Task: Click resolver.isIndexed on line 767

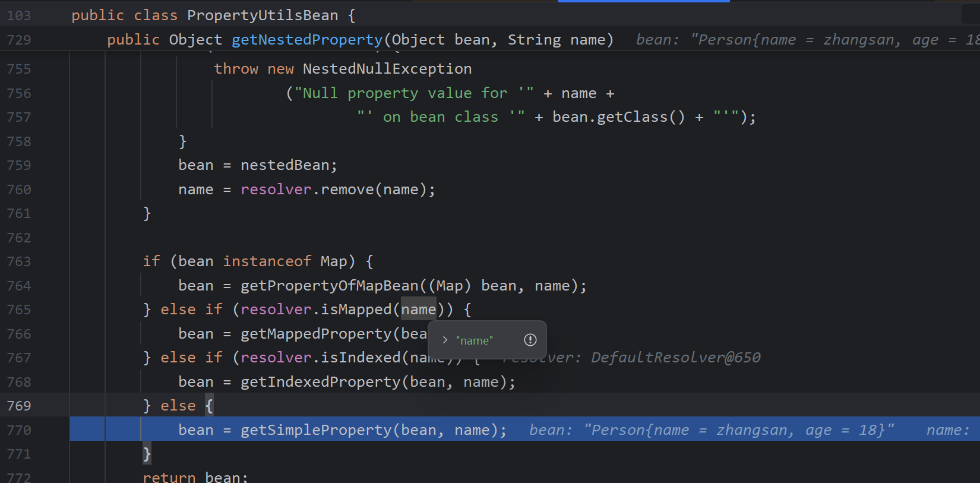Action: click(321, 358)
